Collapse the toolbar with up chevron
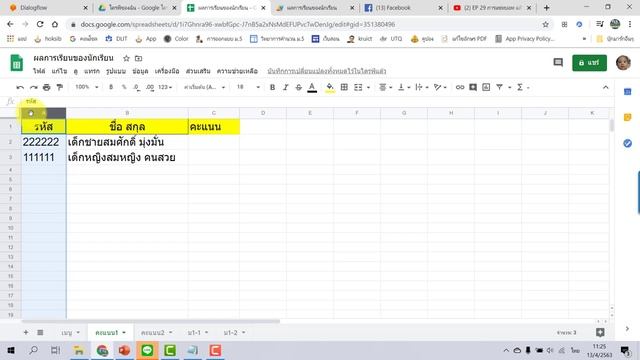The width and height of the screenshot is (640, 360). (605, 87)
